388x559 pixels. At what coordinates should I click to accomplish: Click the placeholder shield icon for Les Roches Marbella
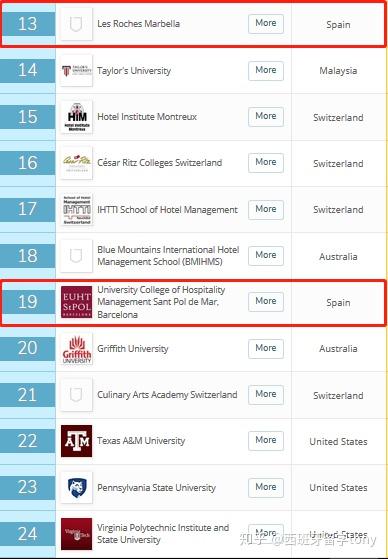76,24
